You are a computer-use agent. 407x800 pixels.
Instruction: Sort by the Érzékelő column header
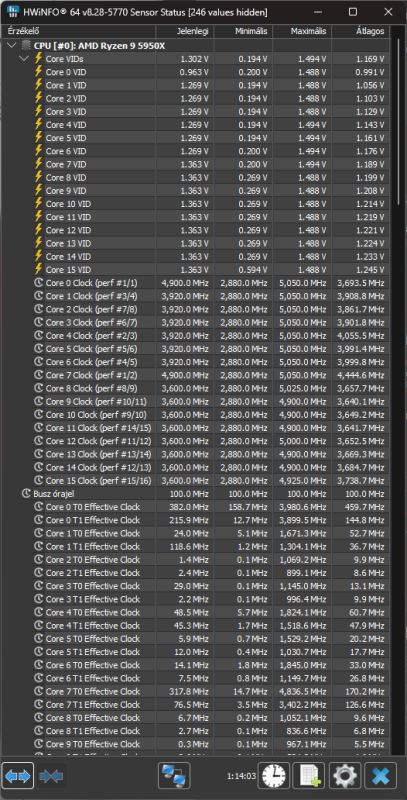(x=80, y=31)
